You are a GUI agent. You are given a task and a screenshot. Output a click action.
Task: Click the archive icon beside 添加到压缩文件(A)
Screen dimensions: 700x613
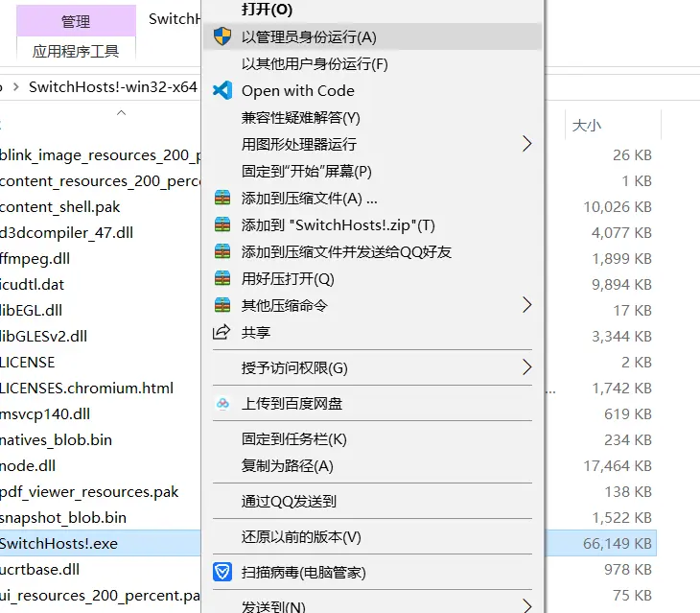[222, 198]
